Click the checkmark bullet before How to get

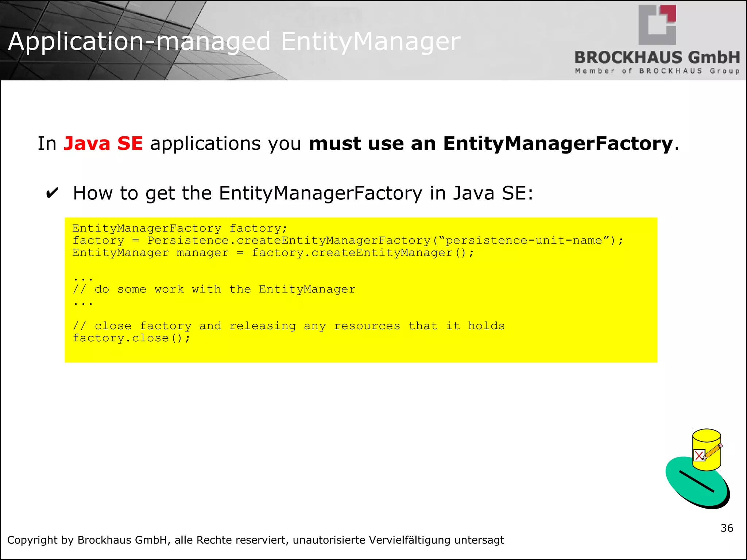pos(52,193)
